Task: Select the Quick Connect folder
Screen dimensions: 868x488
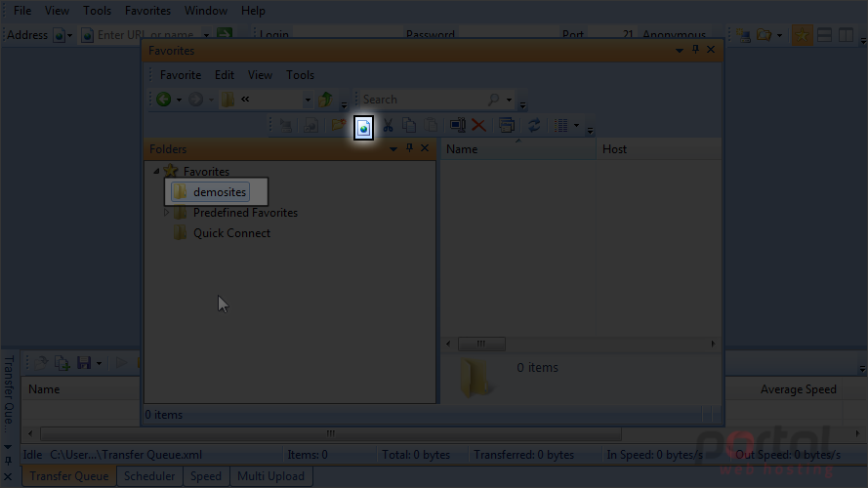Action: (223, 233)
